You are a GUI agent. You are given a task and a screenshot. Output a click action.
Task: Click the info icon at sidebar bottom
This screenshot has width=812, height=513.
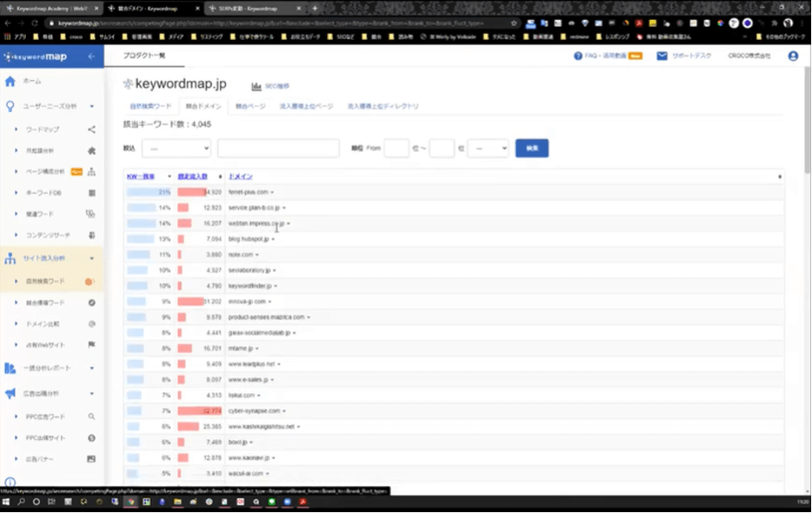click(9, 483)
